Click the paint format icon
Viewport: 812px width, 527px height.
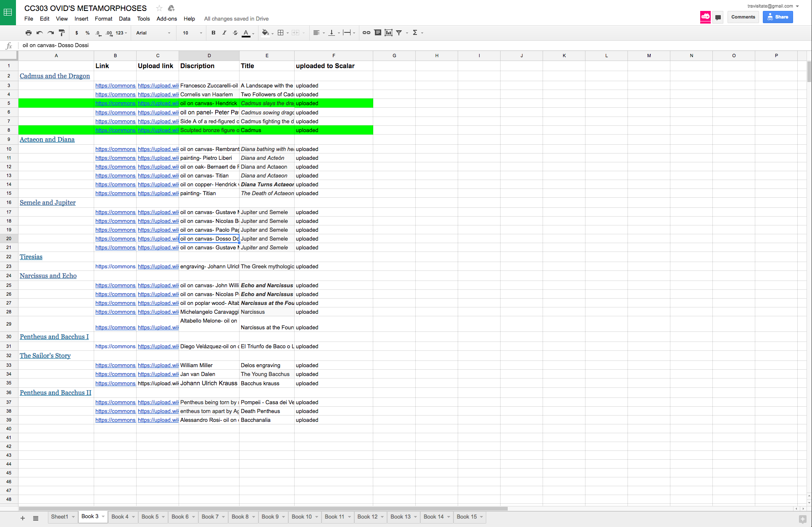pos(62,33)
